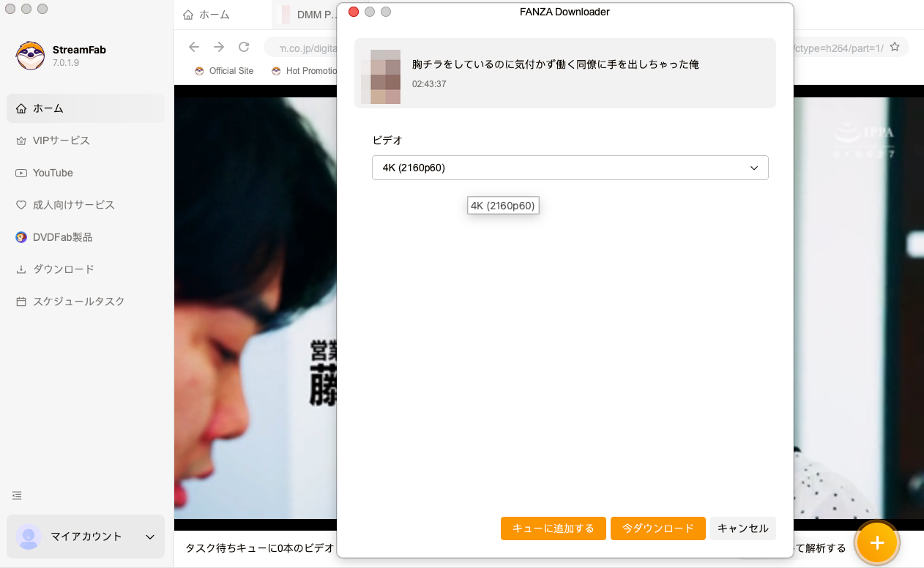Open the Hot Promotion bookmark
924x568 pixels.
[x=304, y=71]
